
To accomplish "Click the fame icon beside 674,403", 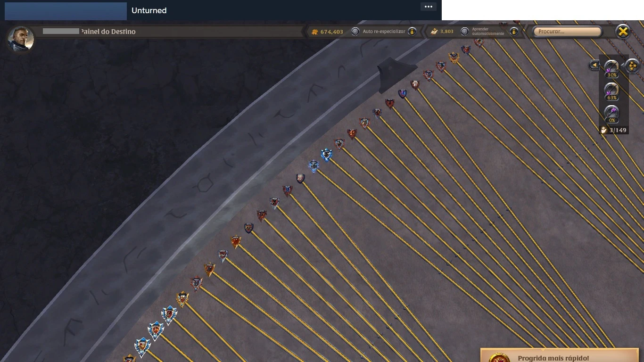I will click(315, 32).
